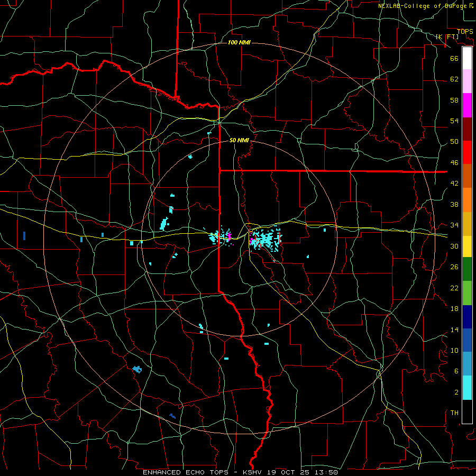
Task: Click the magenta swatch in the color scale
Action: pyautogui.click(x=467, y=105)
